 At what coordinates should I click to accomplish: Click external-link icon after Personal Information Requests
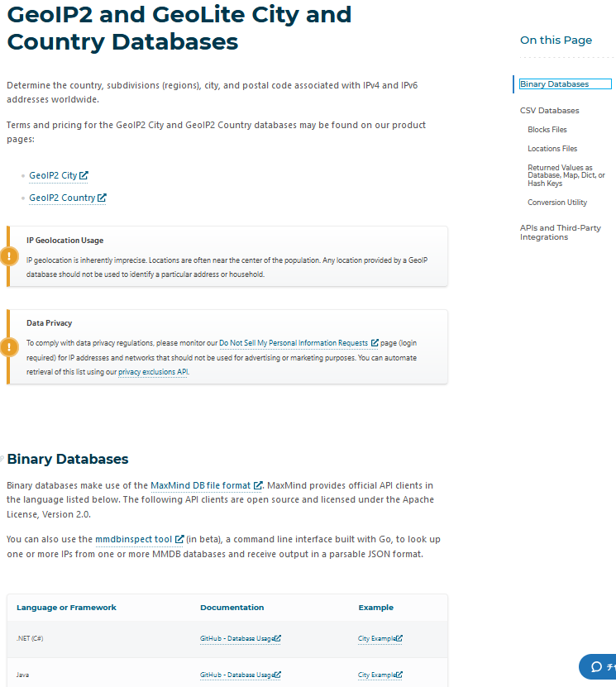tap(375, 343)
